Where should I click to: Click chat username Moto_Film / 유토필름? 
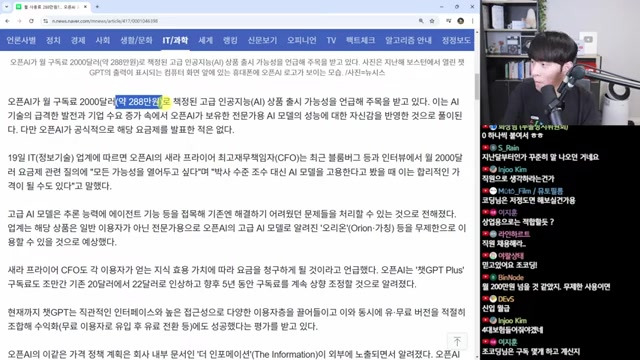tap(530, 191)
